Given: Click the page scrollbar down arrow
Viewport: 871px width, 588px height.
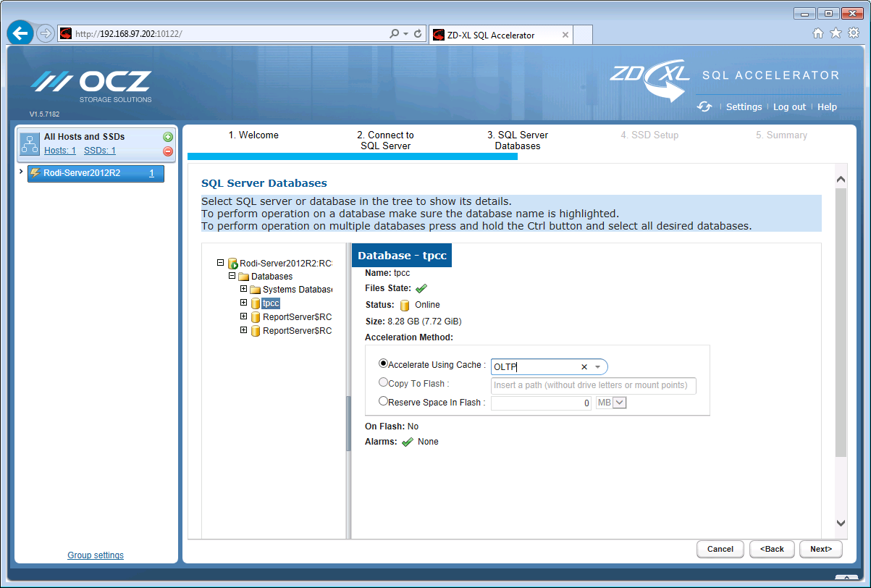Looking at the screenshot, I should (x=841, y=523).
